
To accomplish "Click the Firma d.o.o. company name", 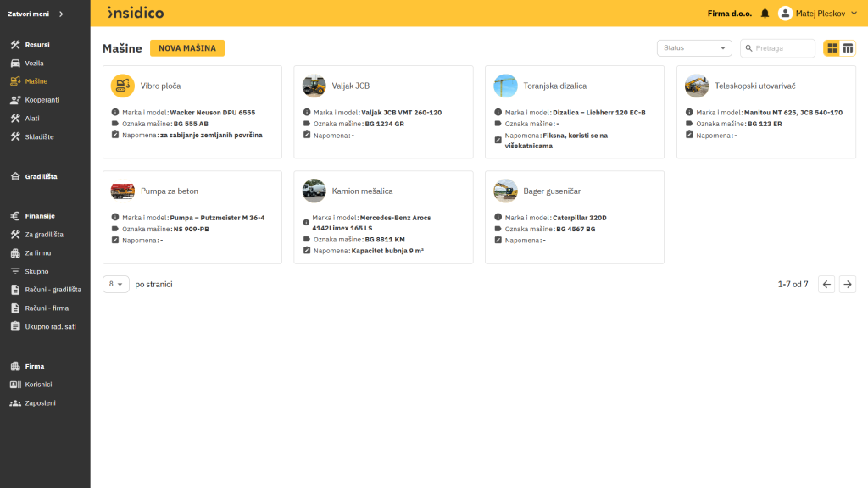I will (730, 14).
